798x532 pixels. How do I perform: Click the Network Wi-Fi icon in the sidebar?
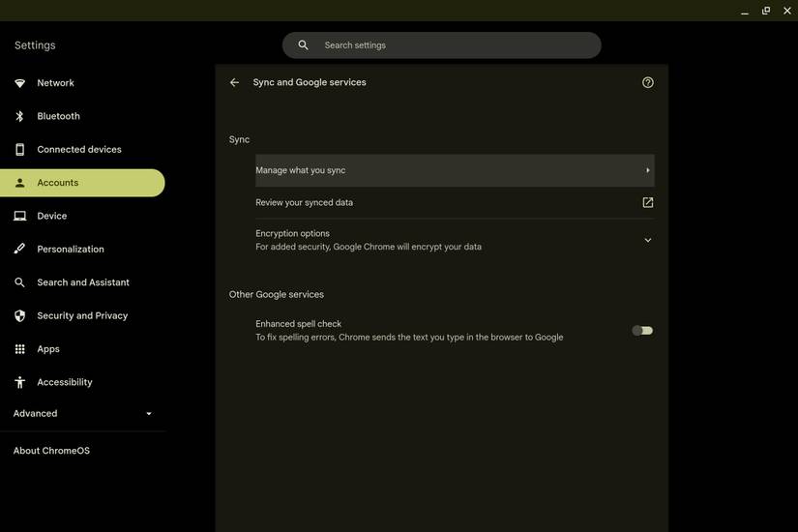coord(19,83)
